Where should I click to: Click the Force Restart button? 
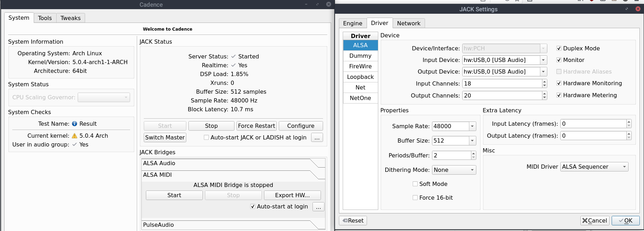click(256, 126)
